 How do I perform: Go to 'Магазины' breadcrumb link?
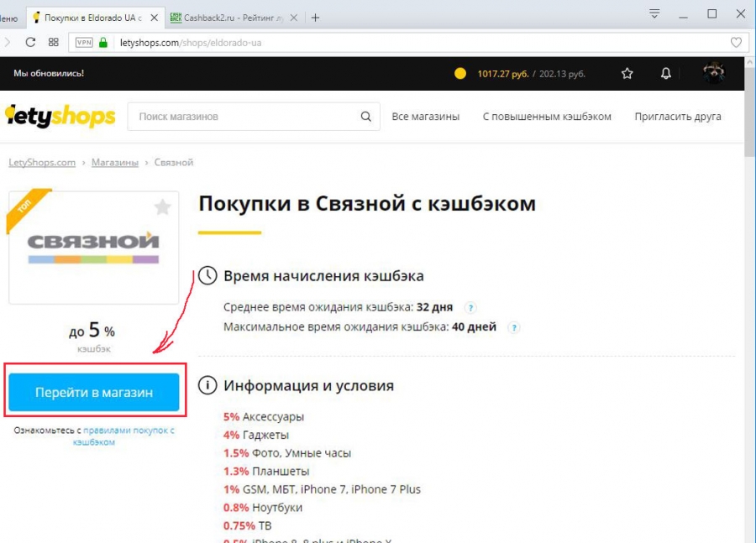pos(115,162)
